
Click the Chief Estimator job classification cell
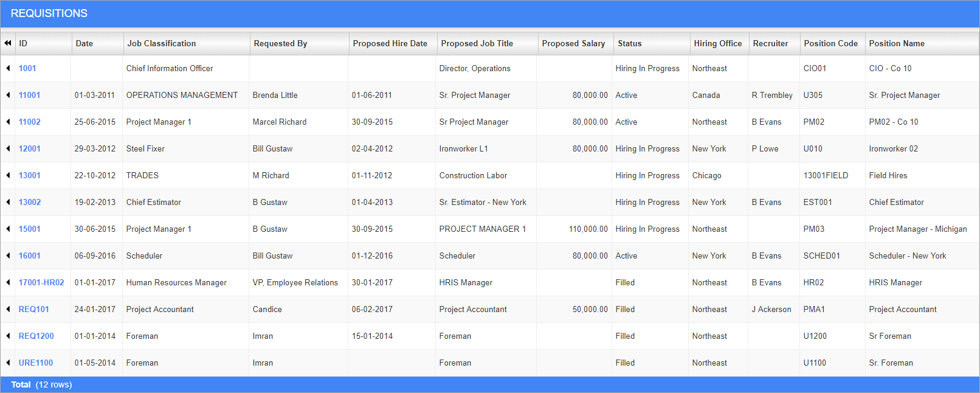pyautogui.click(x=153, y=202)
